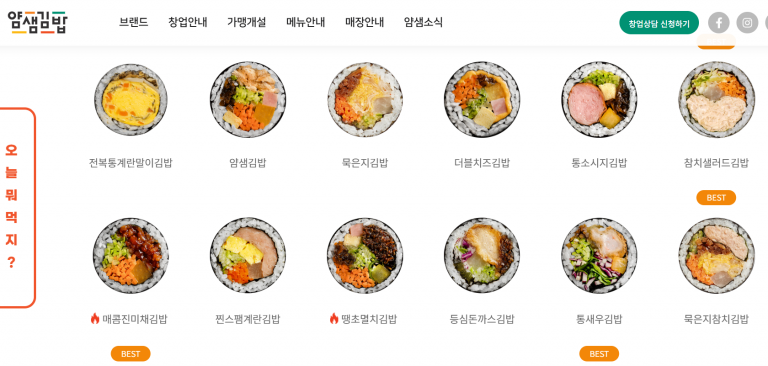The image size is (768, 366).
Task: Open the Instagram icon link
Action: click(747, 23)
